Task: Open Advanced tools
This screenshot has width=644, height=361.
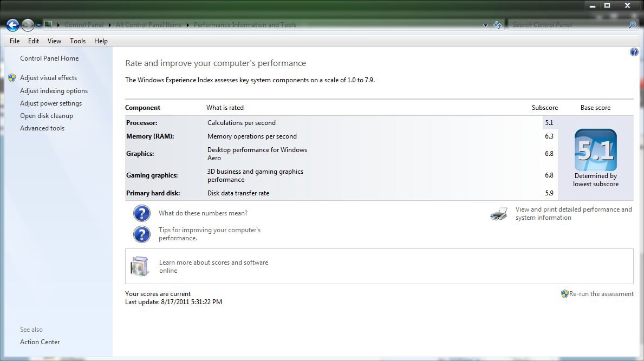Action: coord(42,128)
